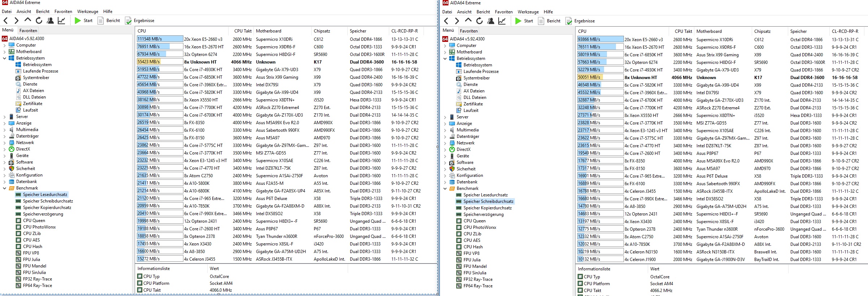Go back using right window's back arrow
868x296 pixels.
(x=446, y=21)
